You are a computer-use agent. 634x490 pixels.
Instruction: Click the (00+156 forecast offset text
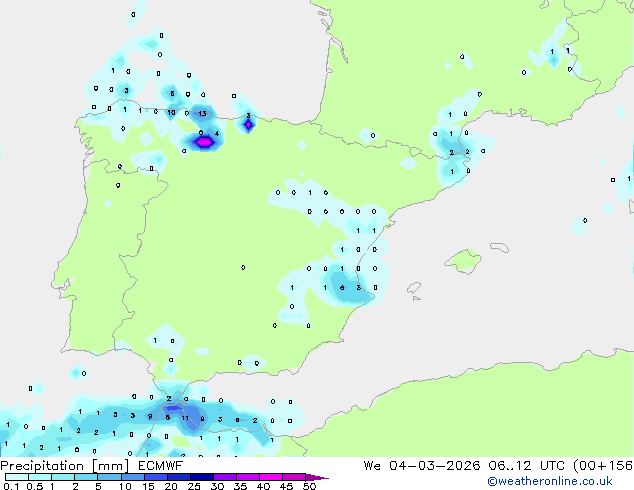click(603, 466)
